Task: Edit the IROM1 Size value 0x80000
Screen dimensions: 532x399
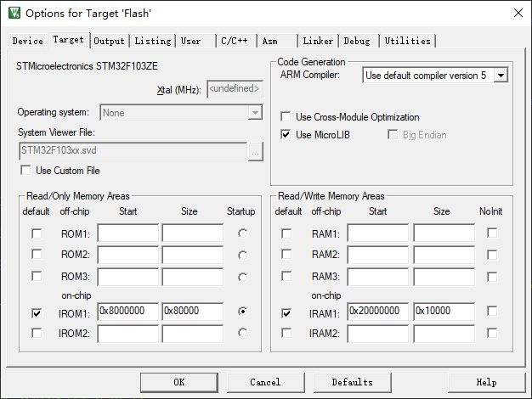Action: pos(193,312)
